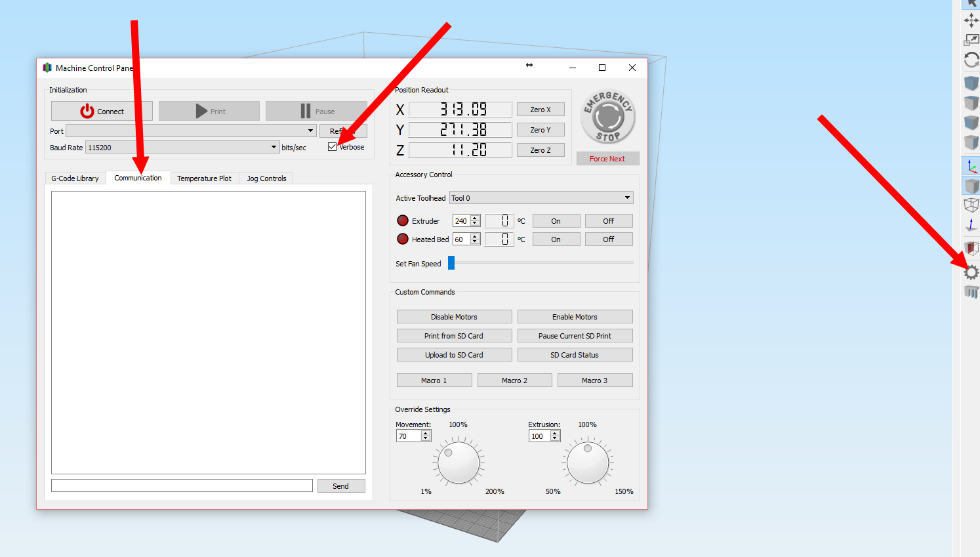Open the Jog Controls tab
This screenshot has height=557, width=980.
(266, 178)
